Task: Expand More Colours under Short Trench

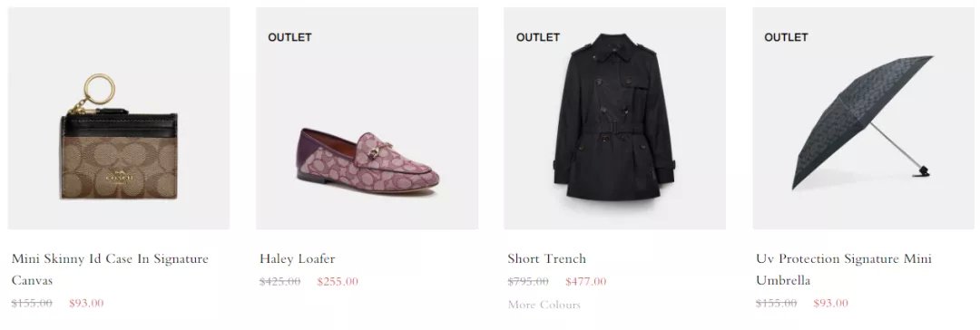Action: tap(544, 305)
